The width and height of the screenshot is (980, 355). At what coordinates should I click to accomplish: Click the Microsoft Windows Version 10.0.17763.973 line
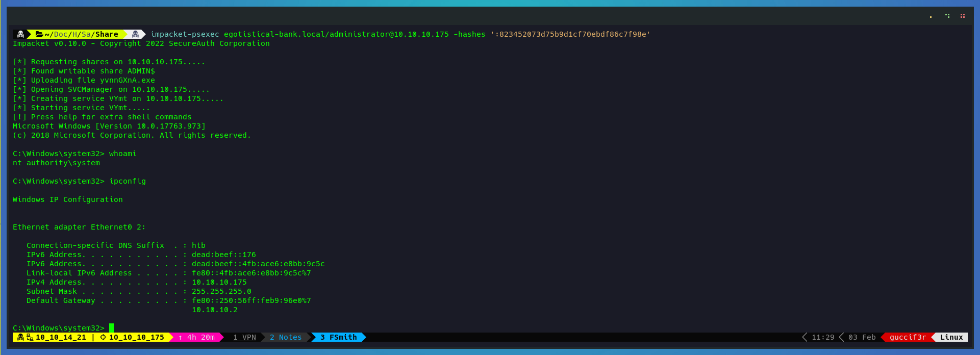pos(109,126)
